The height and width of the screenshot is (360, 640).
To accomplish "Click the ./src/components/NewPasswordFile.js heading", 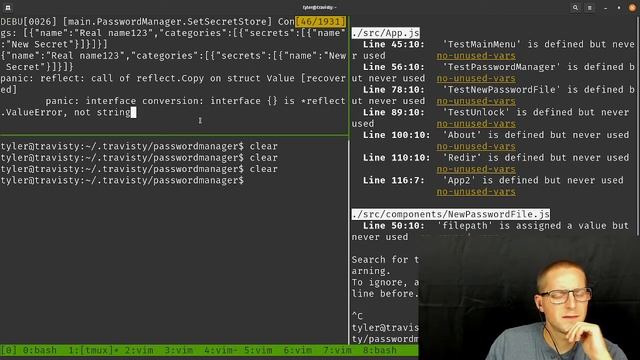I will (451, 214).
